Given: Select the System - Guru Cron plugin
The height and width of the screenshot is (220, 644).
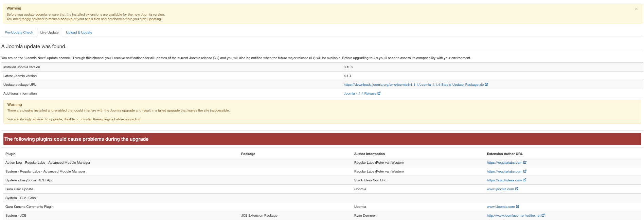Looking at the screenshot, I should [x=20, y=198].
